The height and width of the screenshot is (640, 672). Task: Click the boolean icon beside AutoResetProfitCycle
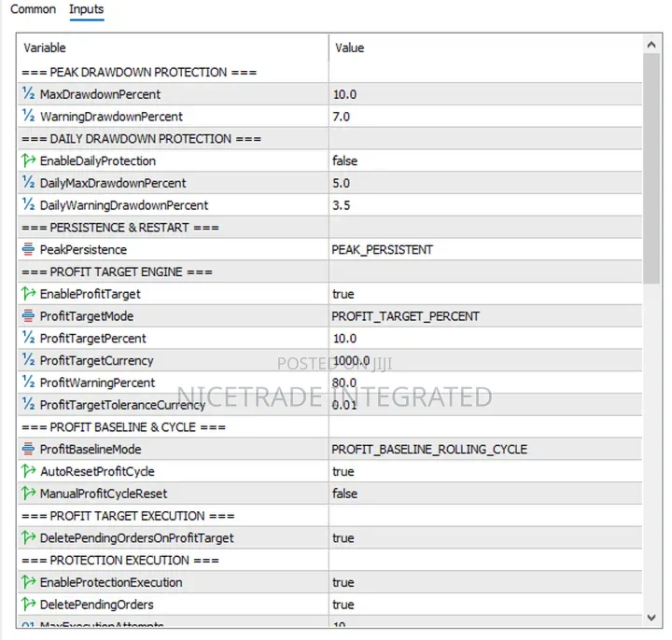28,471
